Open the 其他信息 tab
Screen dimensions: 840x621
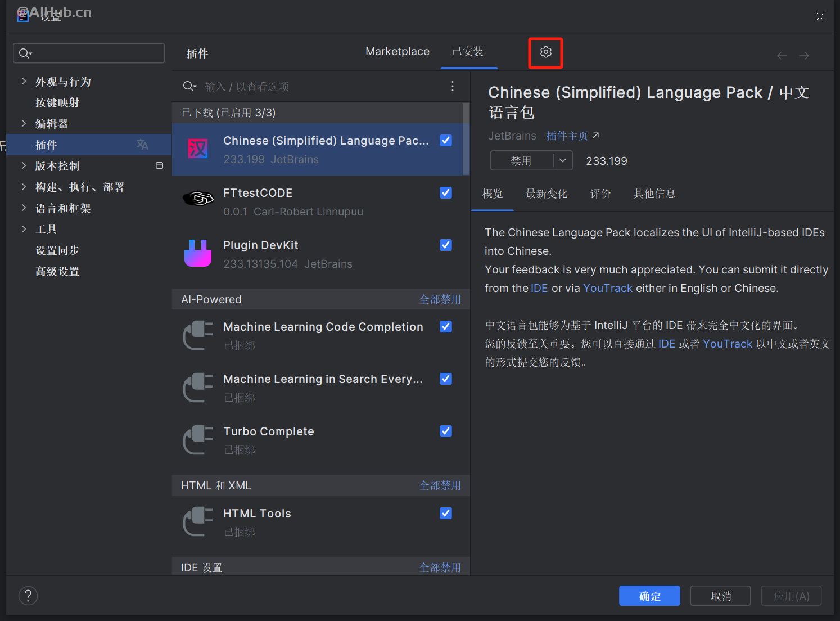[654, 193]
